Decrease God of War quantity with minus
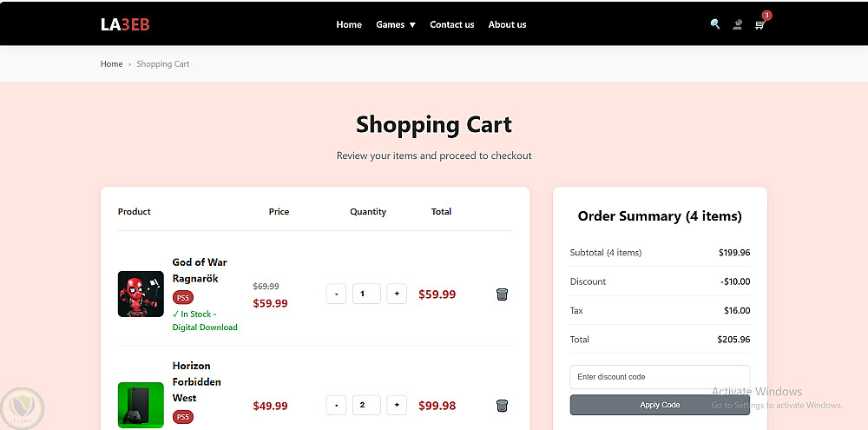 pos(336,294)
